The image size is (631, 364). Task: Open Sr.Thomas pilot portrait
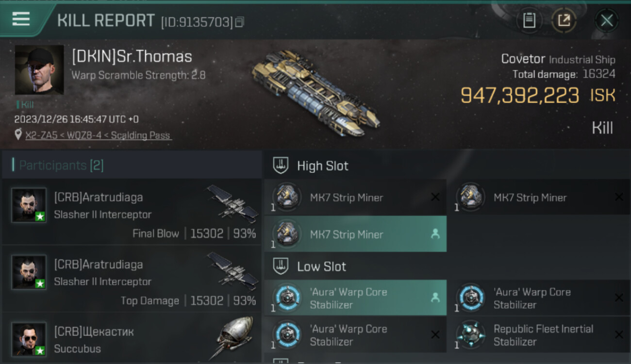(39, 70)
